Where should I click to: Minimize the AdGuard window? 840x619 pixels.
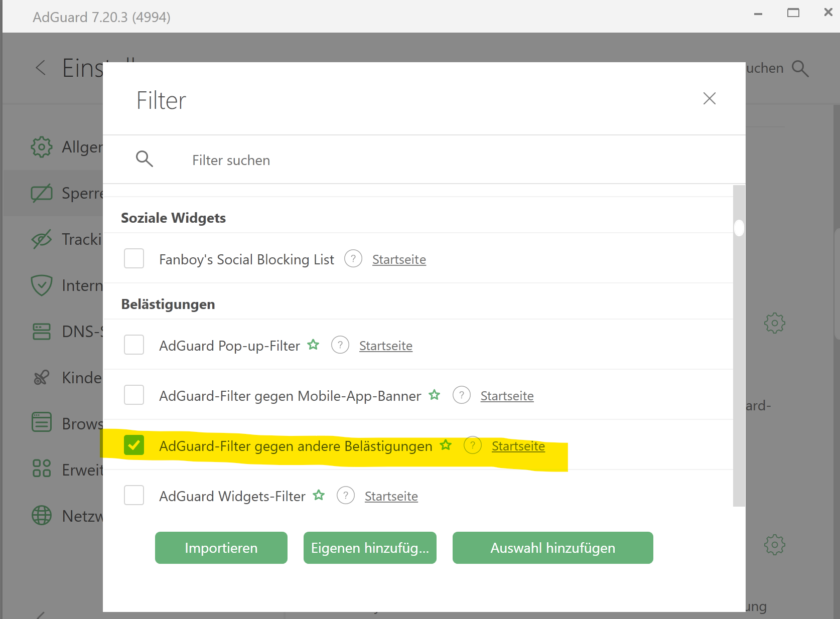(x=758, y=14)
